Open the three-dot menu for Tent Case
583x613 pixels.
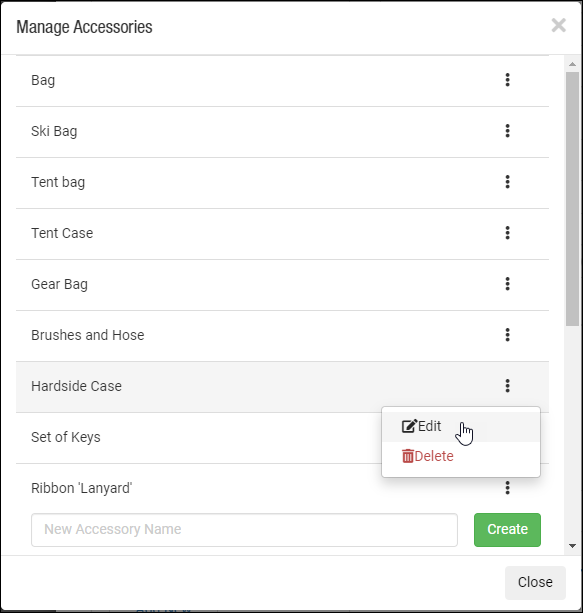tap(507, 233)
